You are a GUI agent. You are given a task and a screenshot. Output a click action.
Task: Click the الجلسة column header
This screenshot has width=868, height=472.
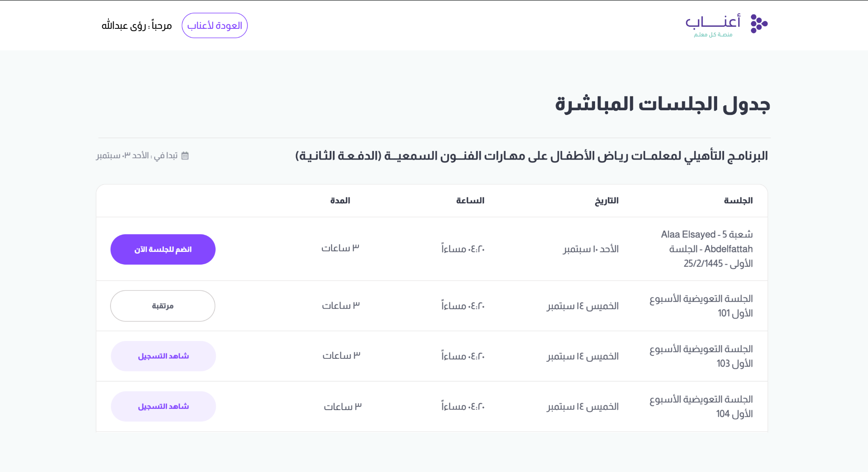click(738, 201)
